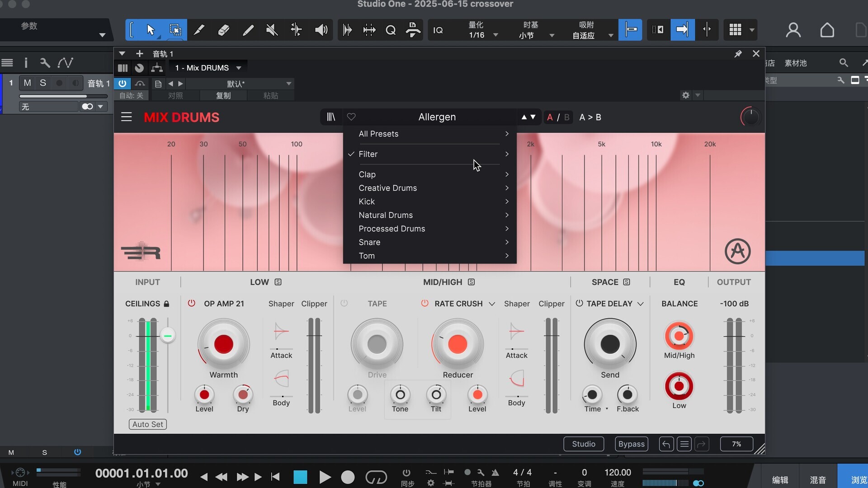Select the Mute tool

pos(272,30)
